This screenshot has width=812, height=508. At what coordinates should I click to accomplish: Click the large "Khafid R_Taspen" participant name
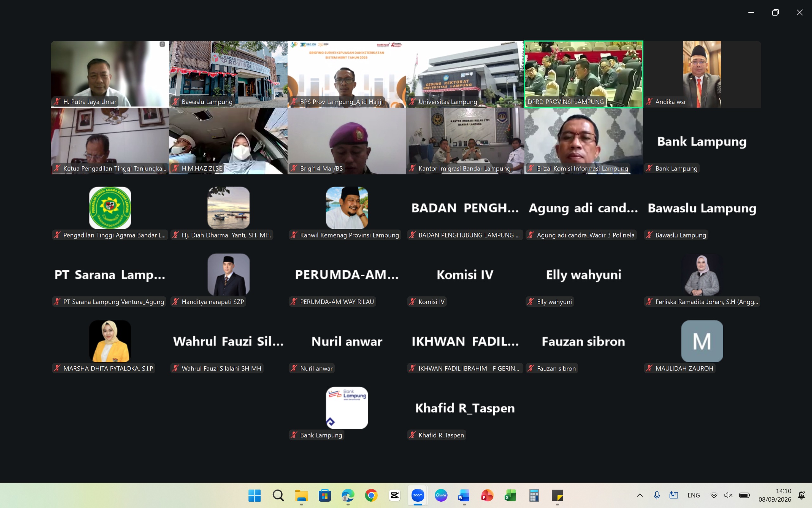[465, 408]
